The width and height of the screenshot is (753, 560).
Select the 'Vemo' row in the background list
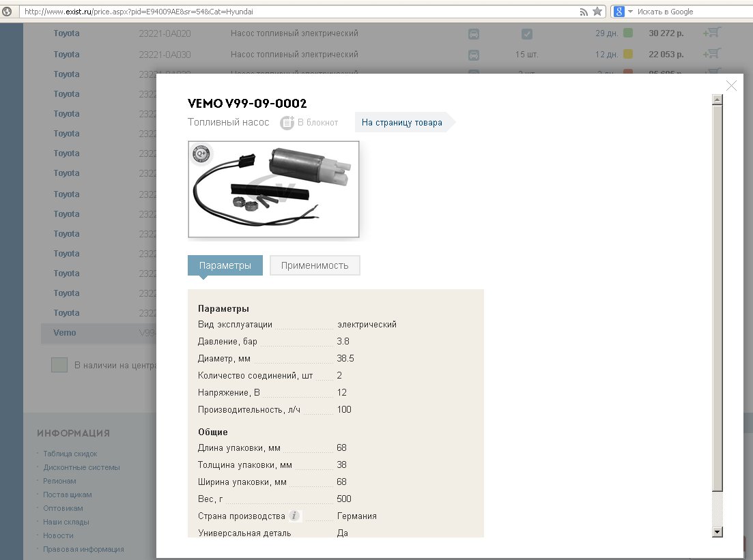point(98,333)
